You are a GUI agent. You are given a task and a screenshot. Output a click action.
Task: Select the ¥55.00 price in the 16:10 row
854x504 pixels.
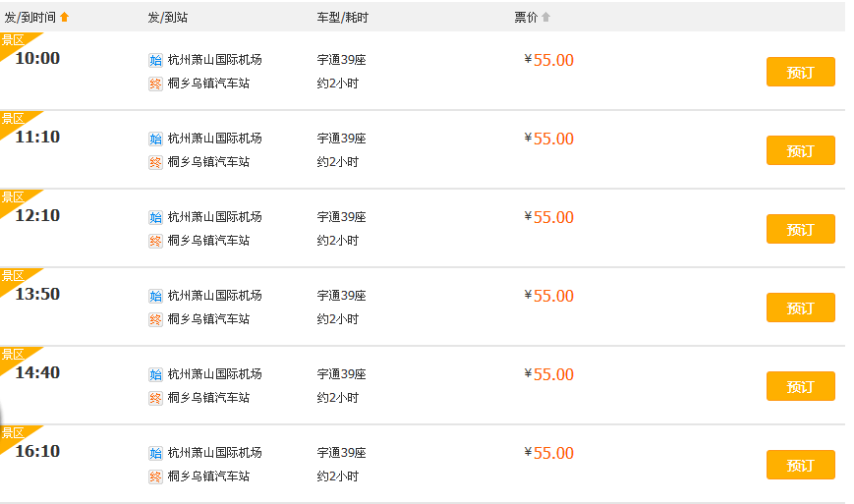click(x=549, y=453)
